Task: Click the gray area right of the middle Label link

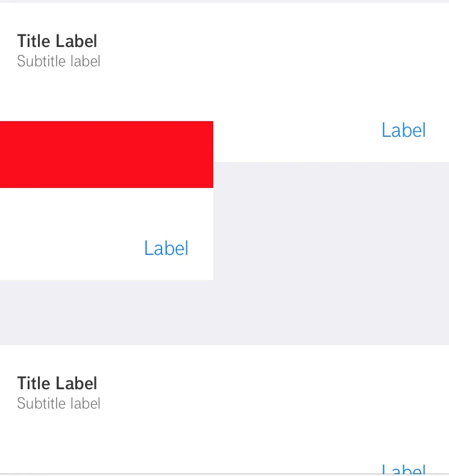Action: coord(331,248)
